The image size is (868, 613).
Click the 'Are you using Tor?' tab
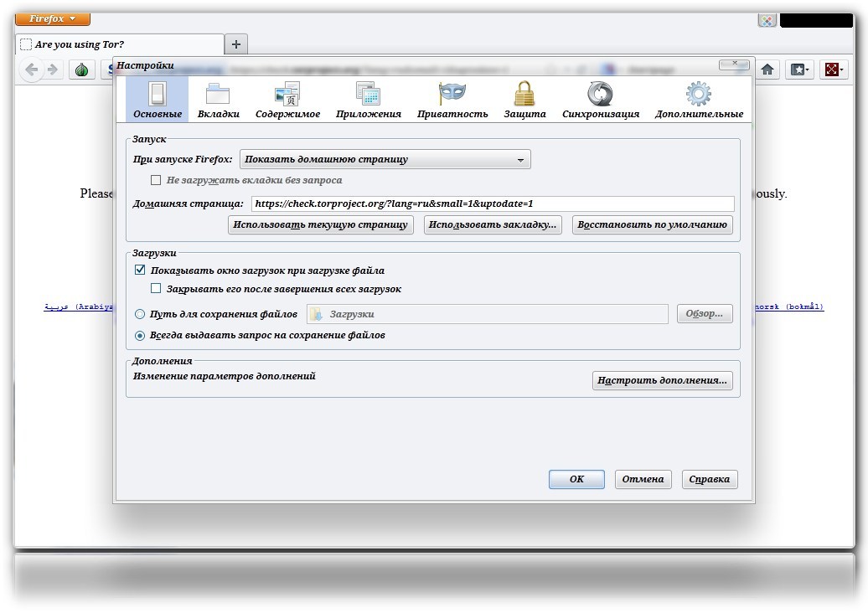click(x=120, y=44)
